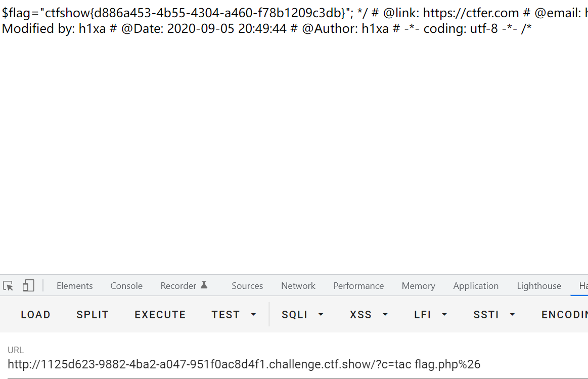Switch to the Console tab
588x379 pixels.
(126, 286)
